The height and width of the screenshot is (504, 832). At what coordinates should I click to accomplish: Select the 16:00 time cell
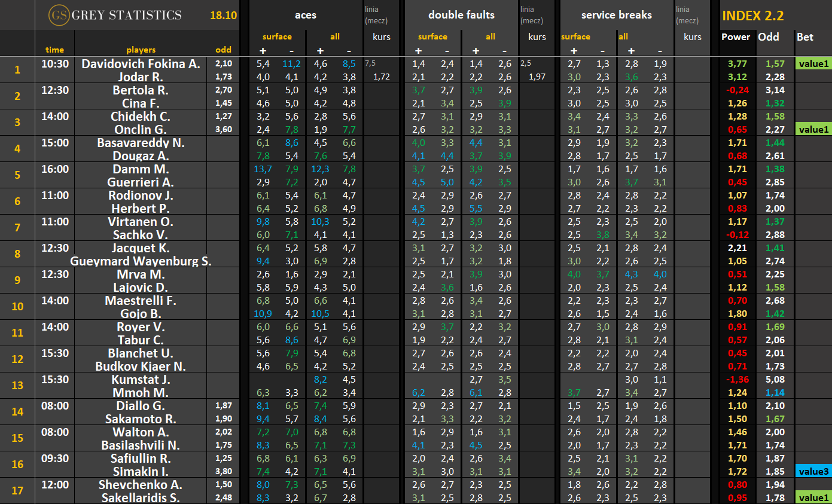tap(54, 169)
